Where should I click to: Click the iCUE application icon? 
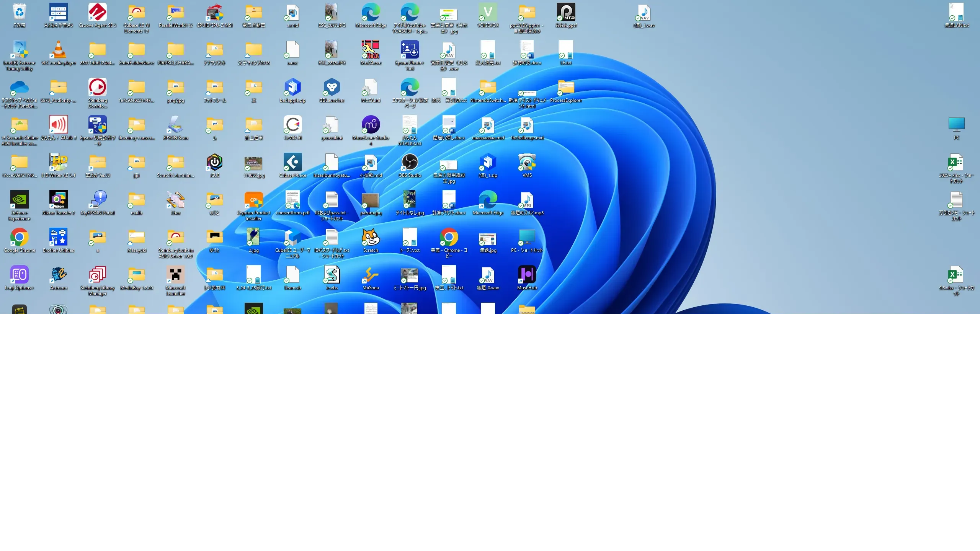(215, 162)
